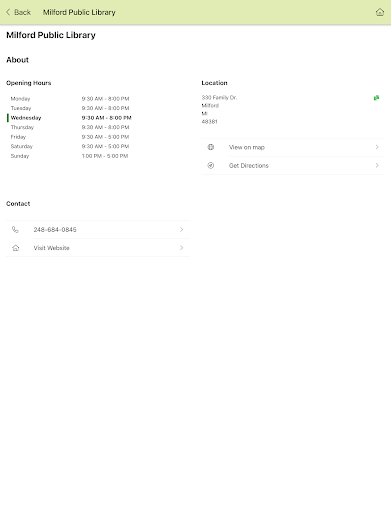Click chevron on Visit Website row
391x512 pixels.
tap(181, 248)
